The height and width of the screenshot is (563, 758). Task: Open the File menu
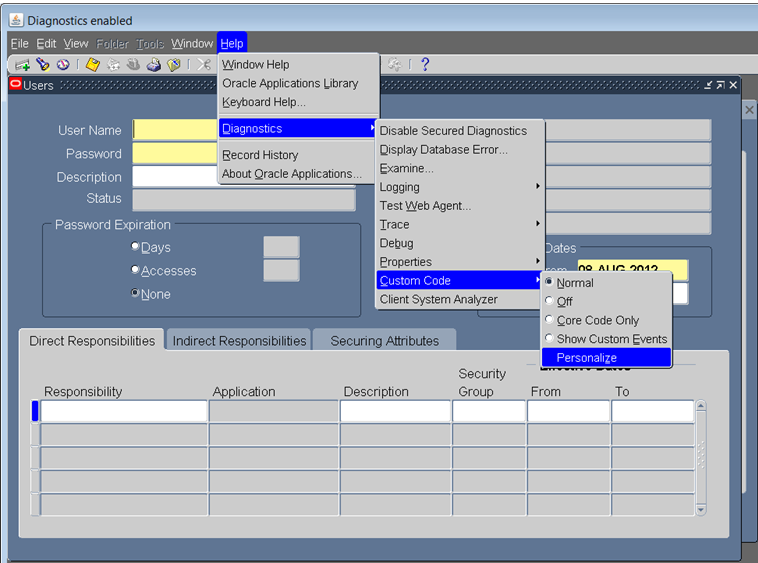(x=20, y=43)
